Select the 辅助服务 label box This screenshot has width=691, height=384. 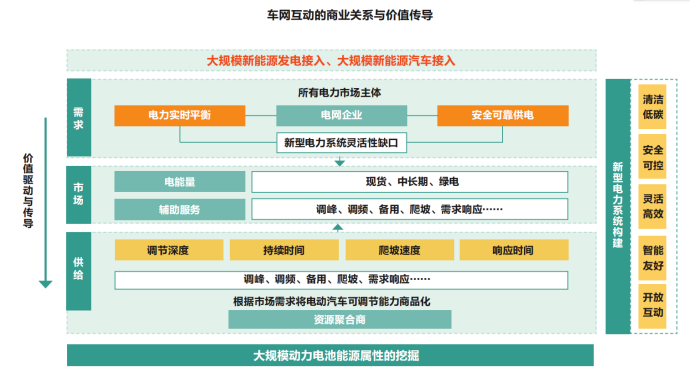(180, 209)
